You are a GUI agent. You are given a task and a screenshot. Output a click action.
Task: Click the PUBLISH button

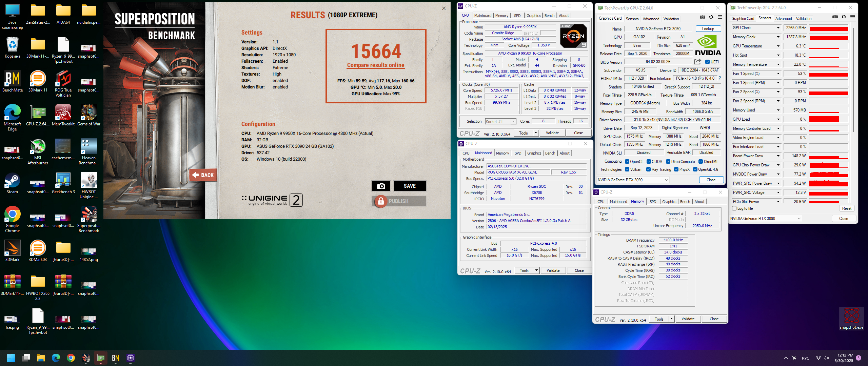399,201
